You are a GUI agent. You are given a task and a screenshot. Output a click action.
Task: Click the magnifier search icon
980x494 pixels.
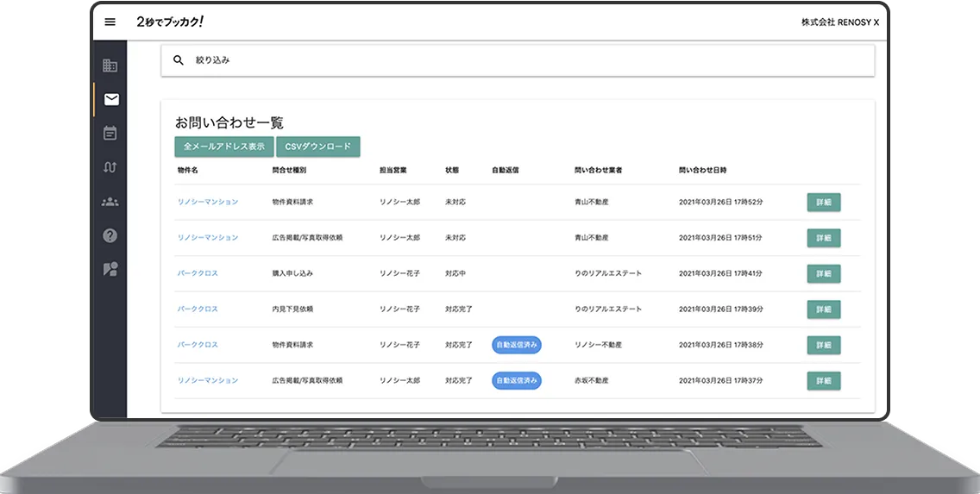pos(178,60)
